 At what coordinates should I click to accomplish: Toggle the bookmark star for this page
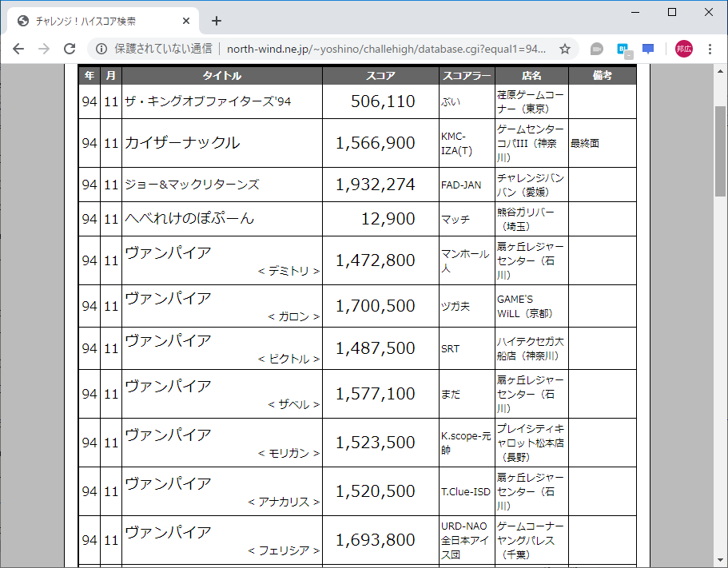[x=564, y=48]
